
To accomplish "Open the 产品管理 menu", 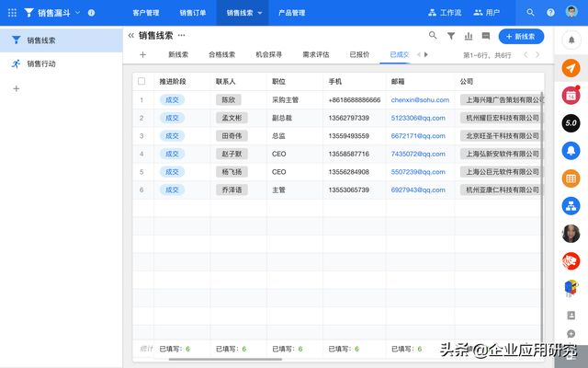I will pos(292,13).
